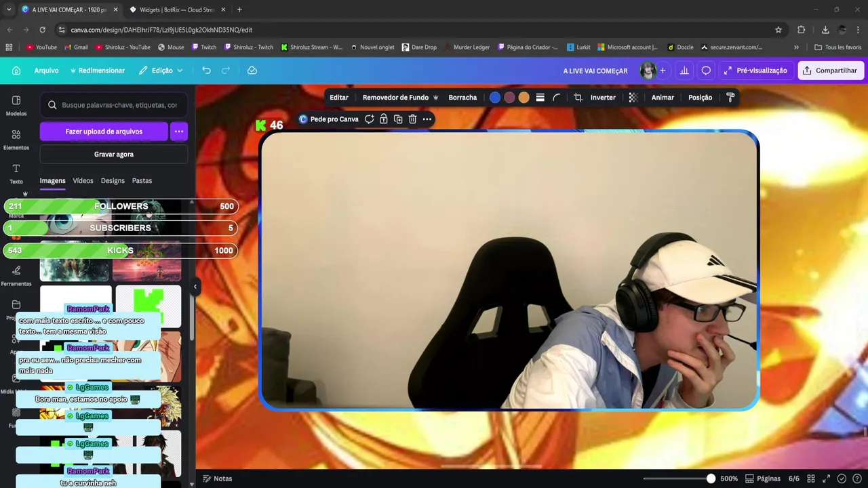
Task: Show hidden bookmarks with chevron
Action: 796,47
